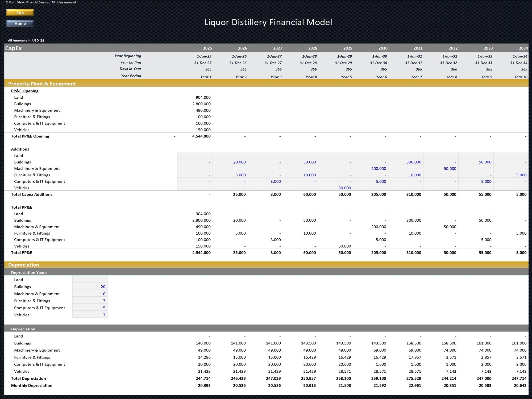Click the Liquor Distillery Financial Model title

[x=268, y=22]
